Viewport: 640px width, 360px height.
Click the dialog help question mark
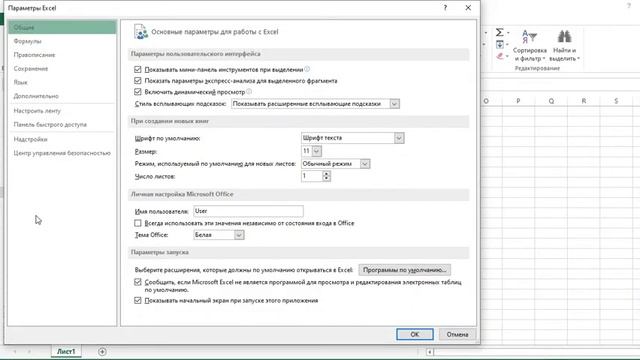click(x=445, y=8)
